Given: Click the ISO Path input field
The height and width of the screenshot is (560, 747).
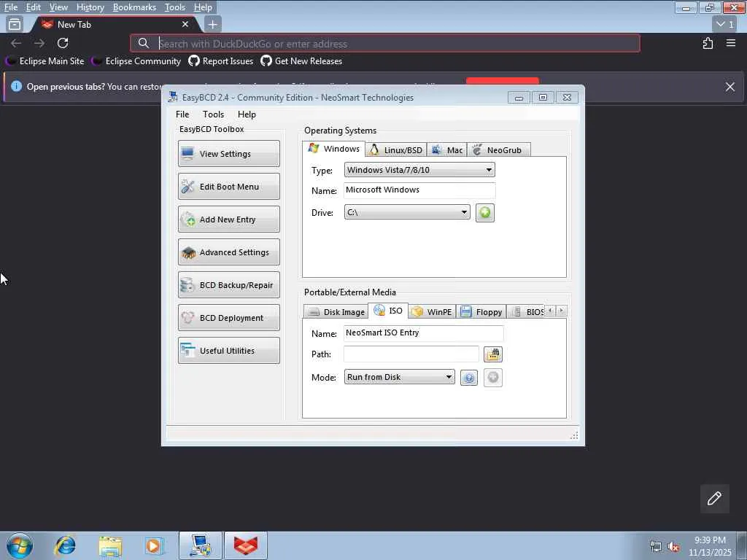Looking at the screenshot, I should (411, 354).
